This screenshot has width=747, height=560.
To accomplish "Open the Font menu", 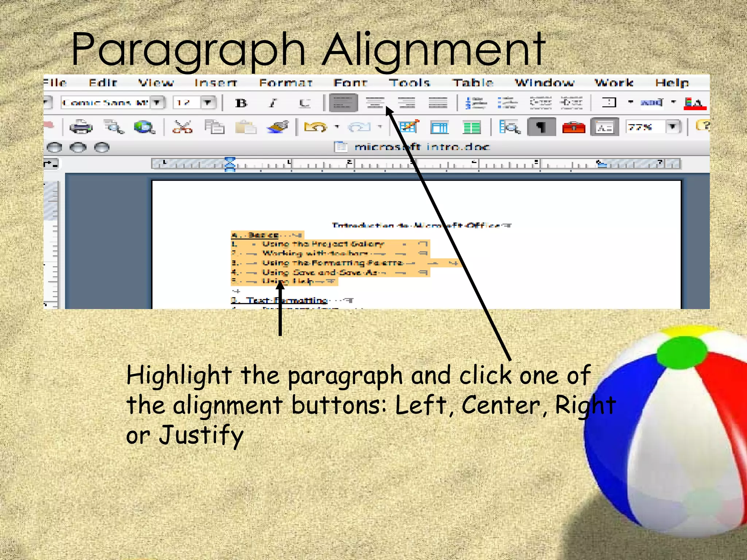I will point(350,83).
